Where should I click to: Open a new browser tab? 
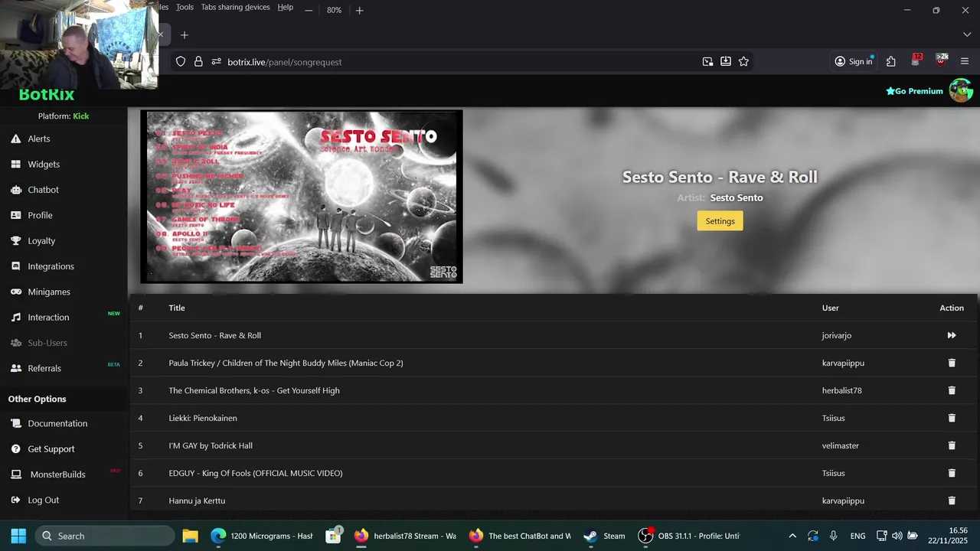(185, 34)
